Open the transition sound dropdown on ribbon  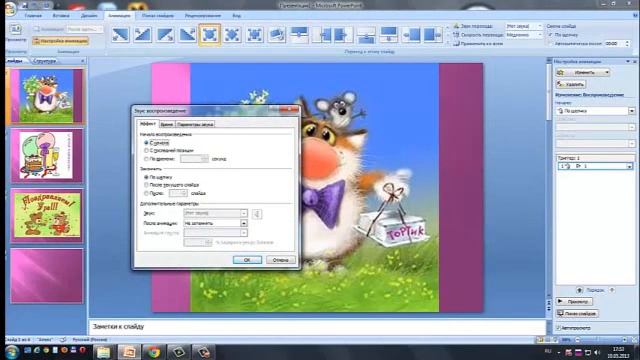[540, 26]
